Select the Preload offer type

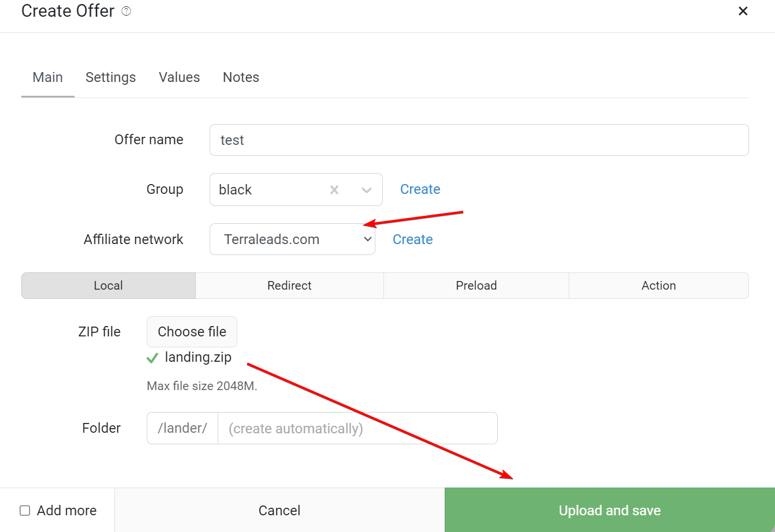[x=476, y=286]
